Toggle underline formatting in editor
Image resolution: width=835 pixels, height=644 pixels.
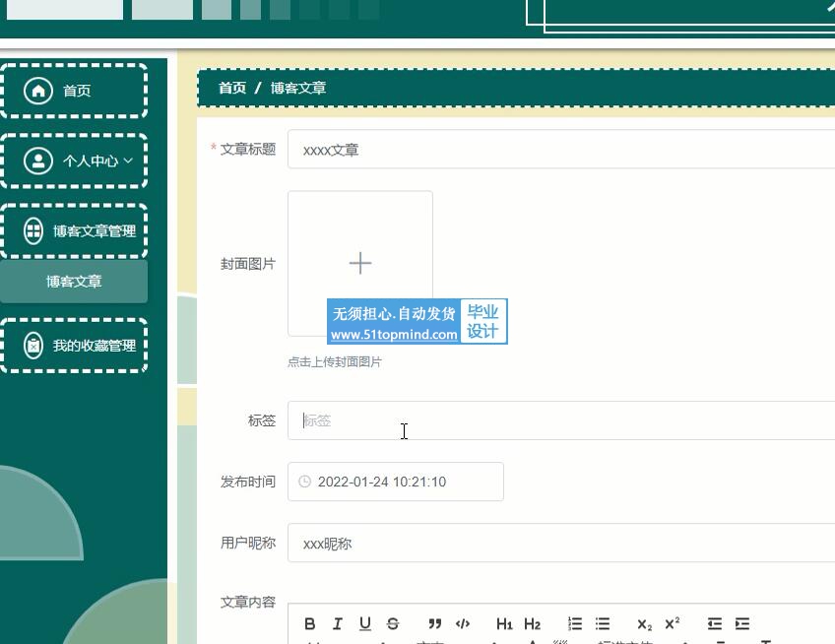tap(365, 623)
